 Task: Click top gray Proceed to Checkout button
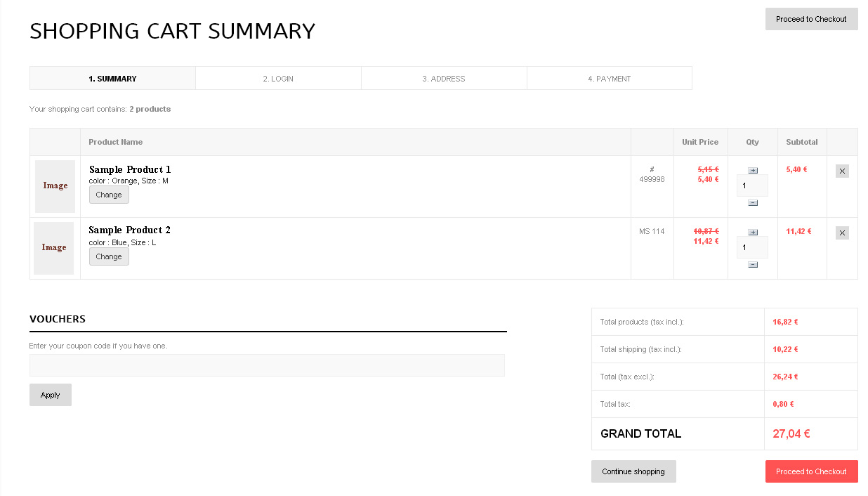coord(811,19)
